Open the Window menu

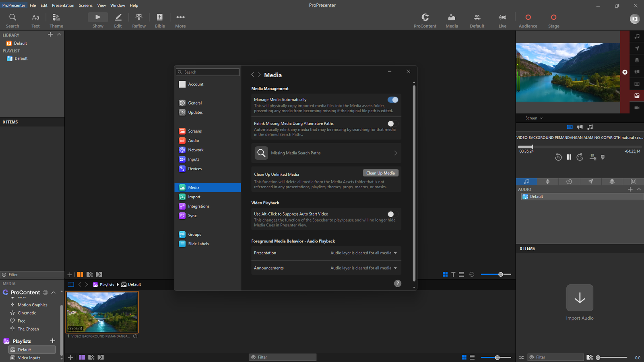118,5
